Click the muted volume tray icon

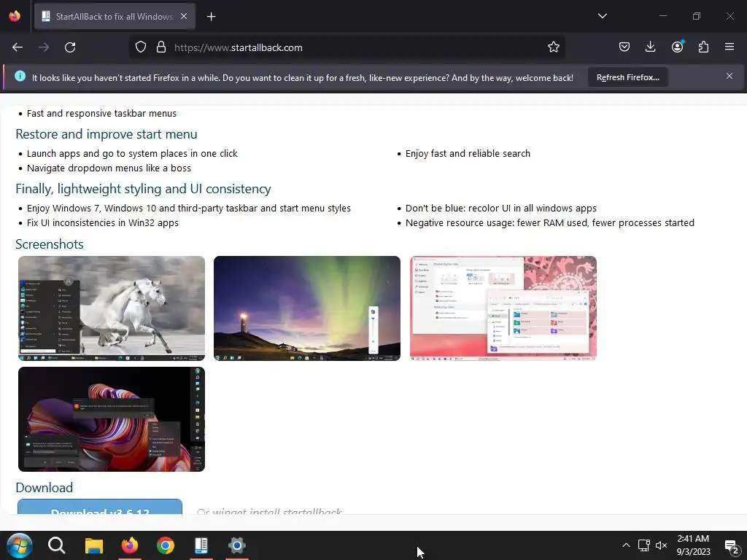[x=661, y=545]
